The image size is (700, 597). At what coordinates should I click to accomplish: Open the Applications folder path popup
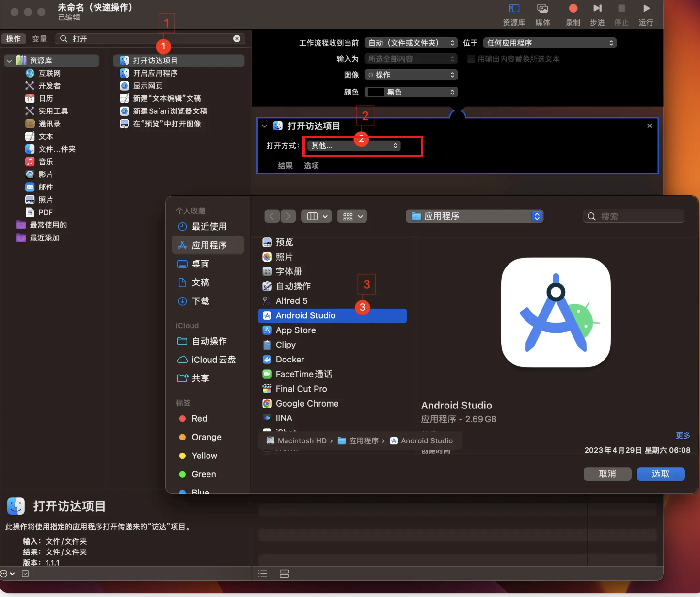point(475,216)
